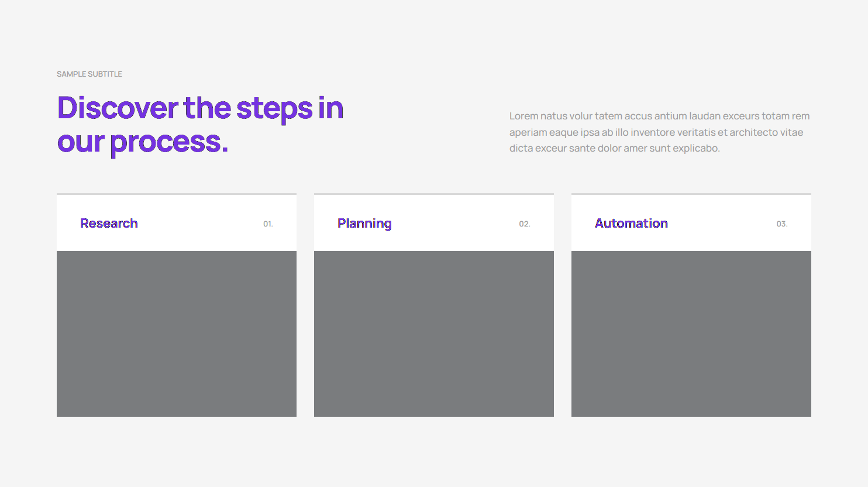Viewport: 868px width, 487px height.
Task: Click the word "our" in the headline
Action: click(80, 143)
